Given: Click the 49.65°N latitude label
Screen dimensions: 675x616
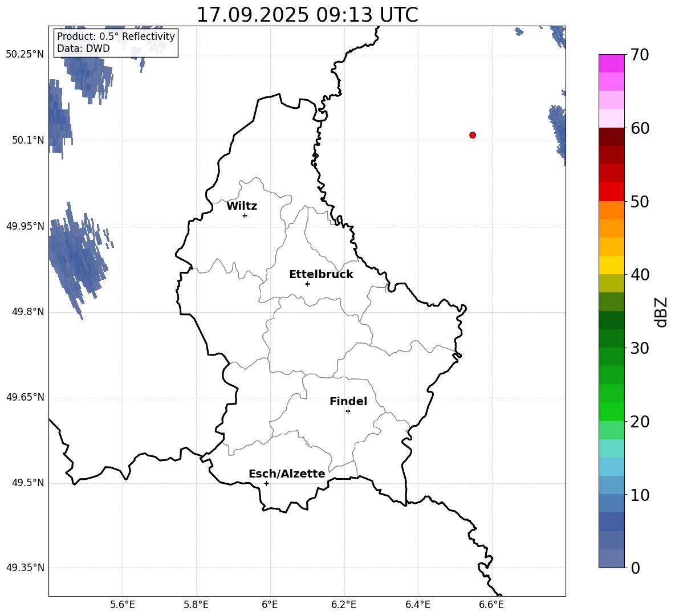Looking at the screenshot, I should (25, 397).
